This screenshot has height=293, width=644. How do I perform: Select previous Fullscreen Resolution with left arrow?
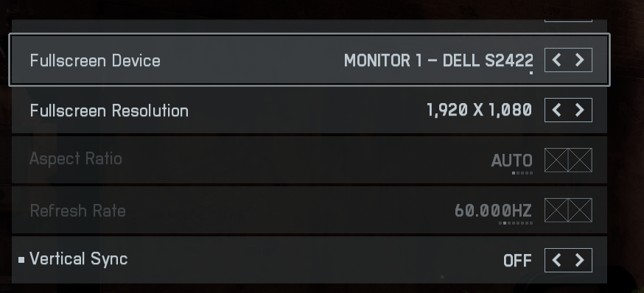[556, 110]
